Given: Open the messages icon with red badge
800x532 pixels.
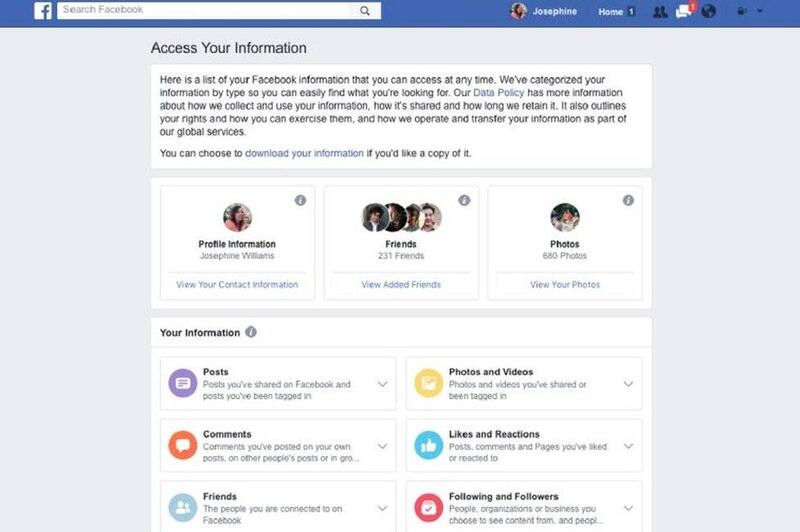Looking at the screenshot, I should point(684,11).
